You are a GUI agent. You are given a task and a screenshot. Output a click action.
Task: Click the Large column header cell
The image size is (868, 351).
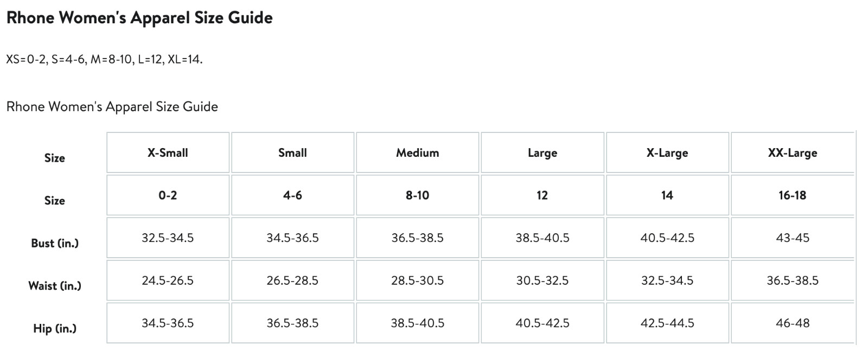[542, 153]
